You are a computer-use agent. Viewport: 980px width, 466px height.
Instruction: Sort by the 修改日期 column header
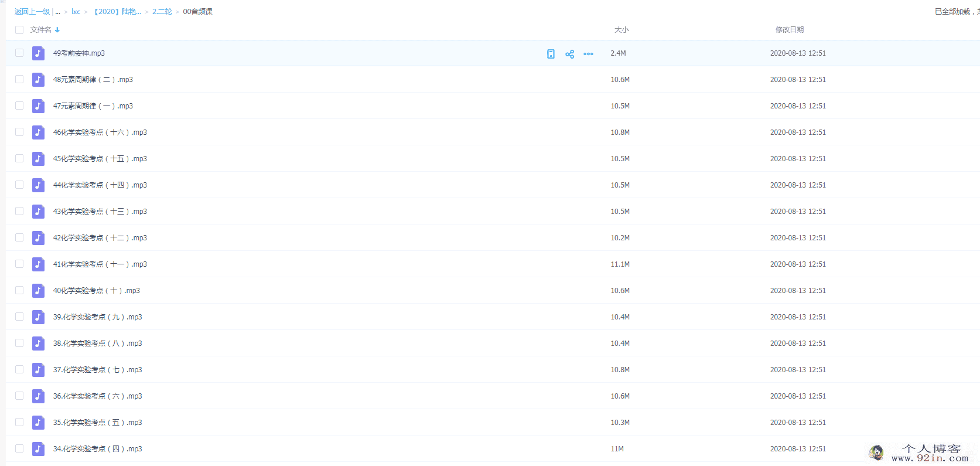tap(790, 30)
